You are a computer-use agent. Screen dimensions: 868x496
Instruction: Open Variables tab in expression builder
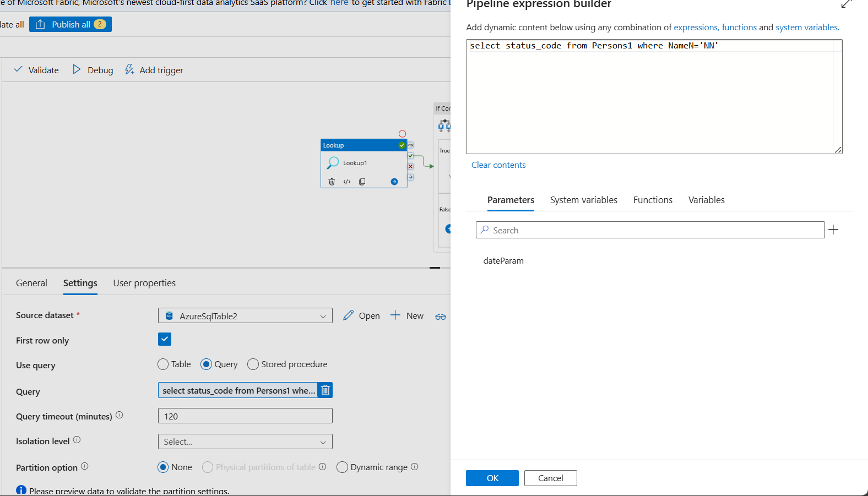click(x=707, y=200)
